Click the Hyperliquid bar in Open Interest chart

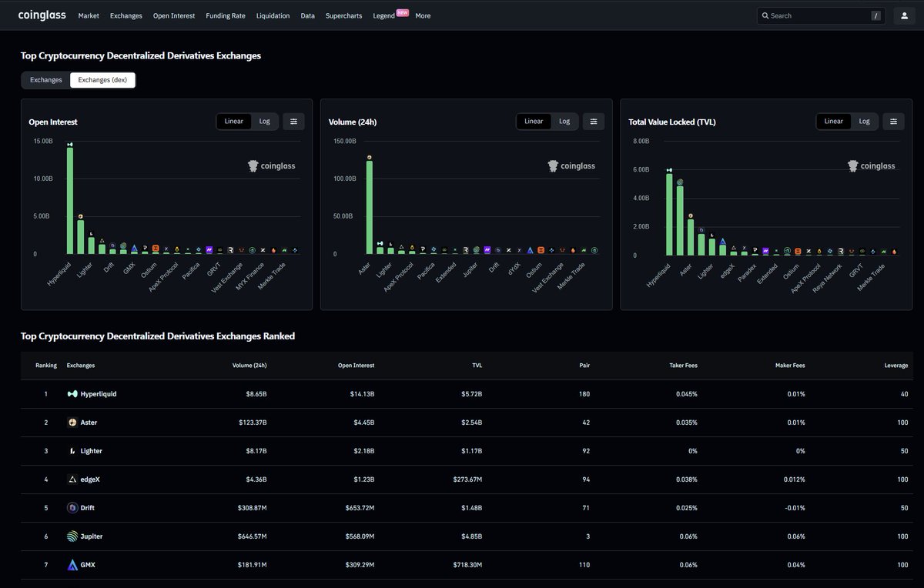70,201
